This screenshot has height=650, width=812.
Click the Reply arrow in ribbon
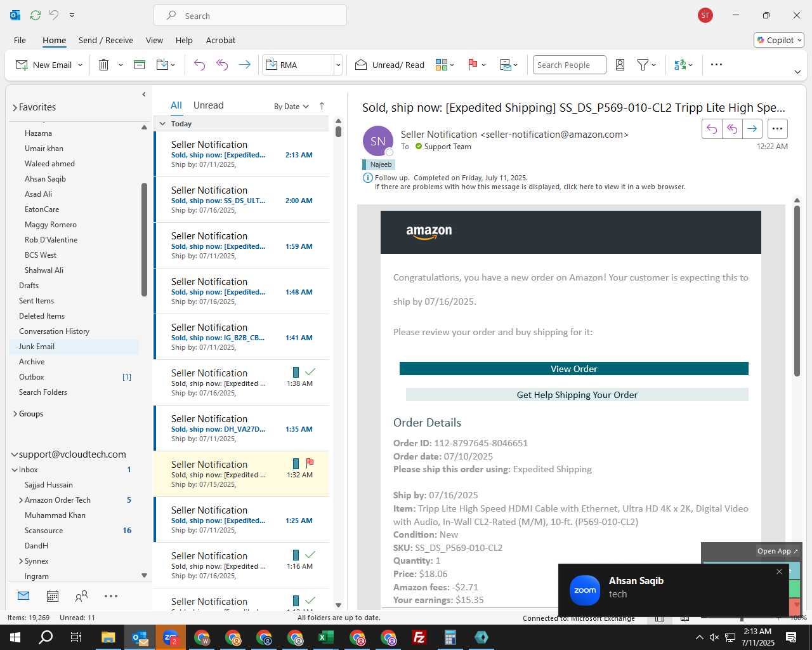point(199,65)
